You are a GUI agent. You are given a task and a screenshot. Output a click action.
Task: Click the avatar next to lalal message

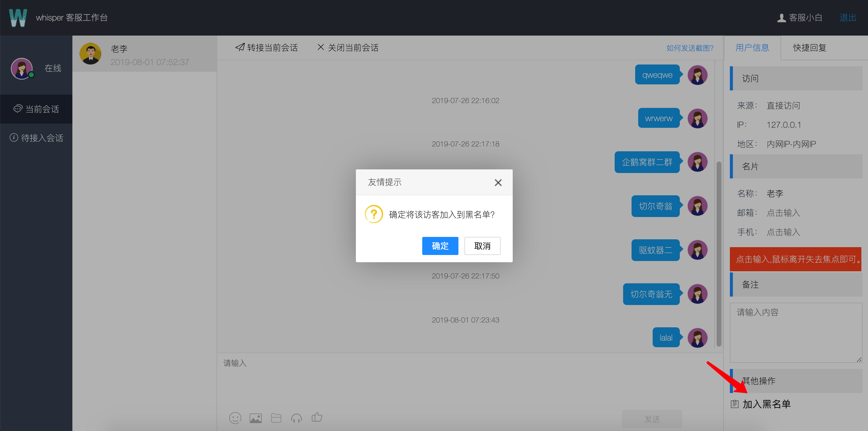pos(697,338)
